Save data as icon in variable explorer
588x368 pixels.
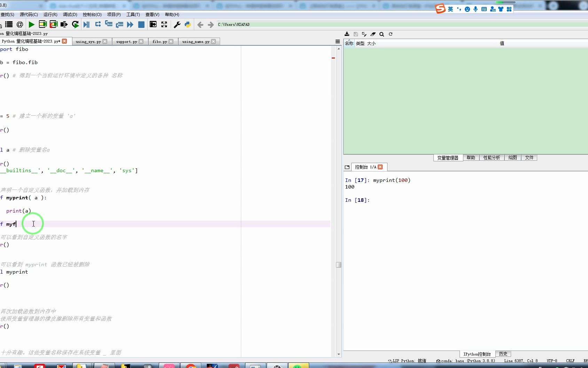point(364,34)
